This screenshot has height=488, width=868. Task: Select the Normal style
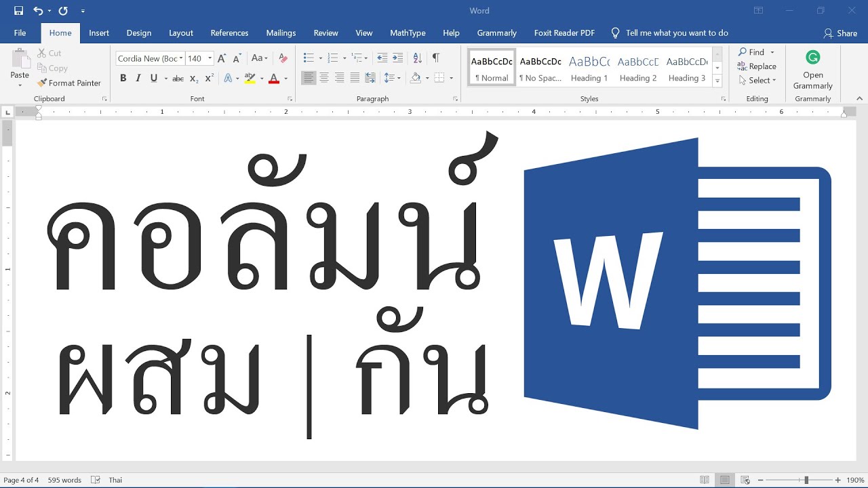coord(492,68)
